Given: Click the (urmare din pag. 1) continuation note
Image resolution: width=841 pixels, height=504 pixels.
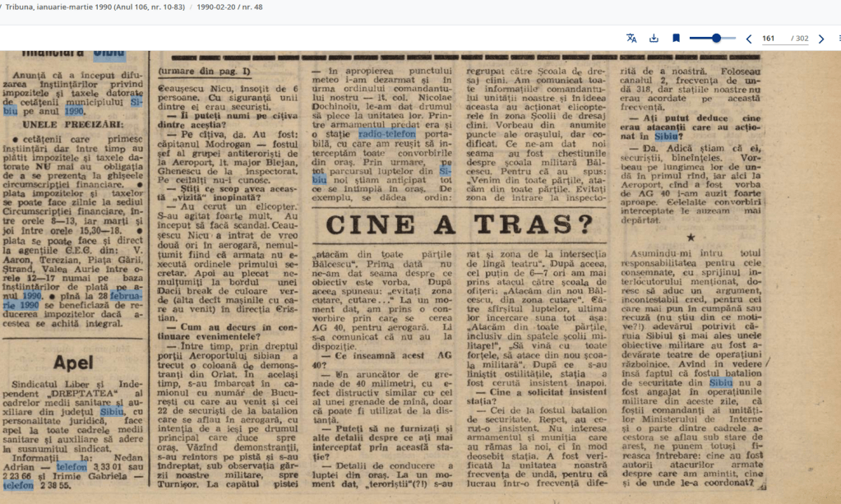Looking at the screenshot, I should [205, 72].
